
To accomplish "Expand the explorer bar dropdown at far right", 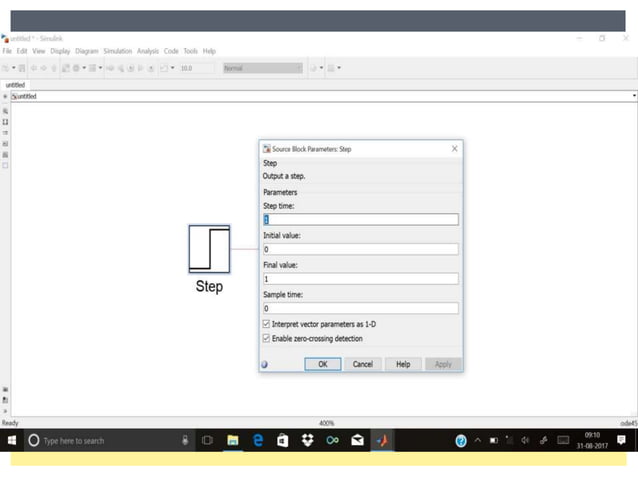I will [634, 96].
